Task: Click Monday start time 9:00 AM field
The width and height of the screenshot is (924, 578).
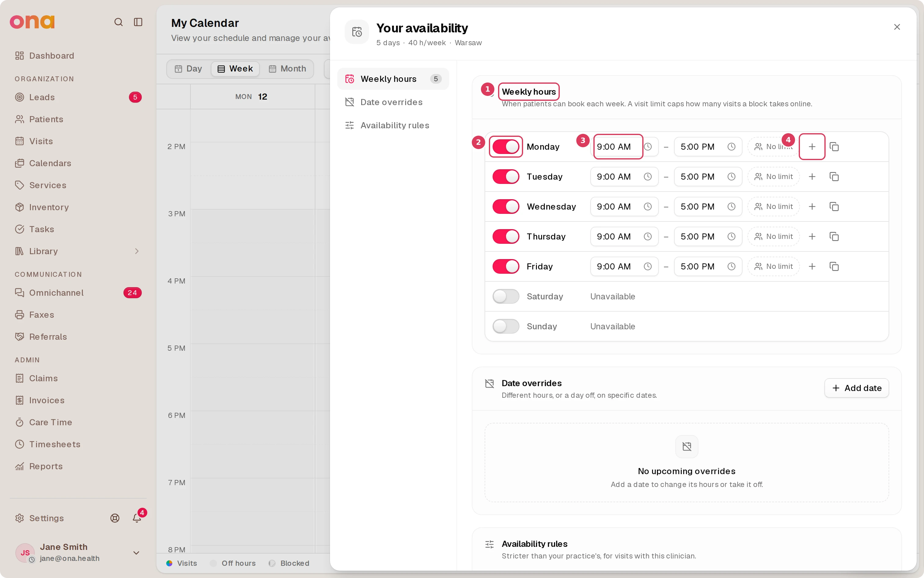Action: pos(624,147)
